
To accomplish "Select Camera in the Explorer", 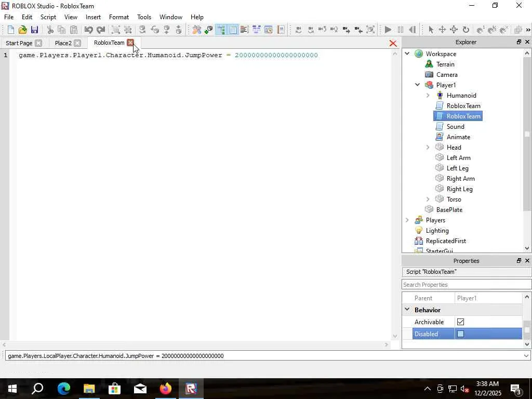I will pos(447,75).
